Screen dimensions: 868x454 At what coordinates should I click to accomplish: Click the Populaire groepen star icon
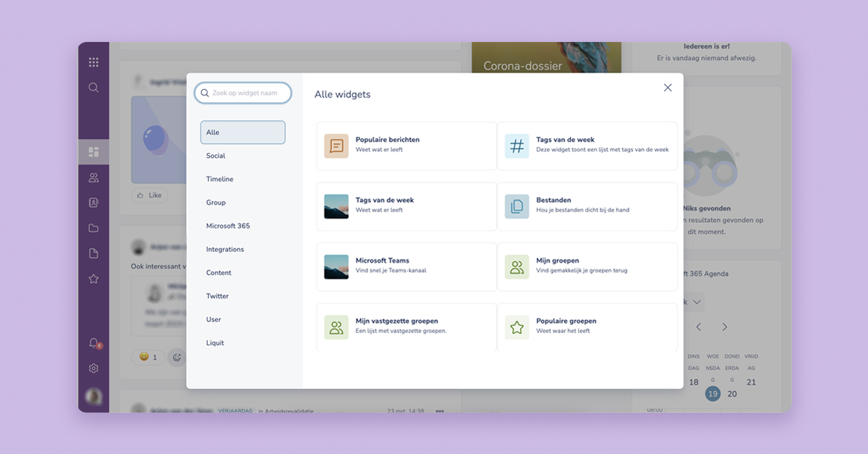coord(516,327)
